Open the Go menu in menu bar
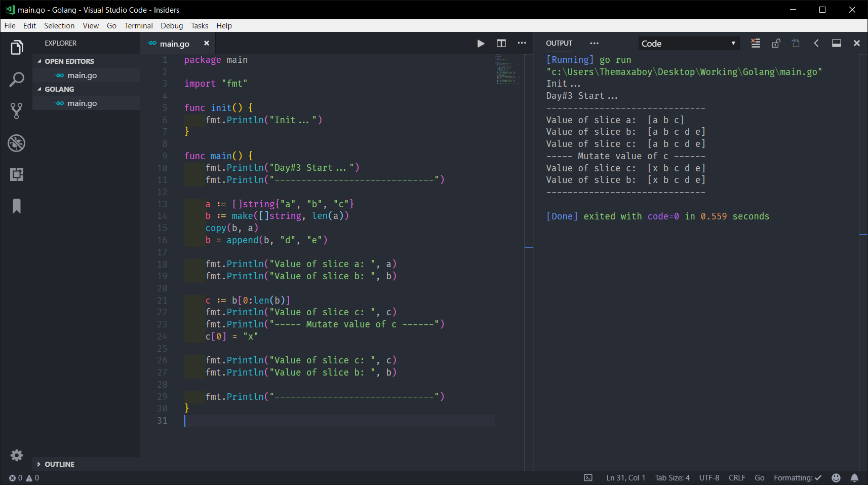The height and width of the screenshot is (485, 868). coord(111,25)
